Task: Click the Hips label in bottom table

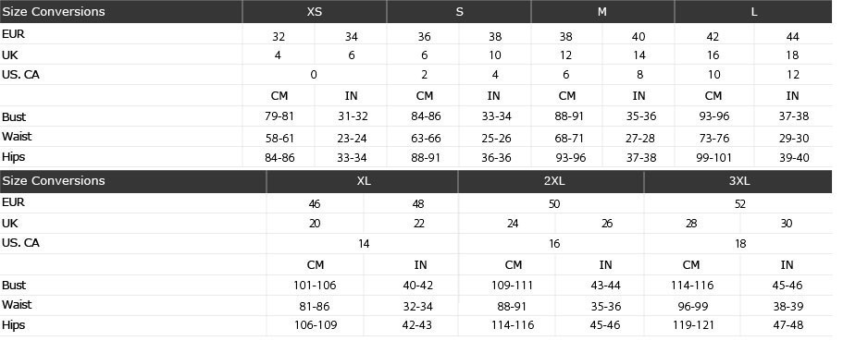Action: pyautogui.click(x=14, y=325)
